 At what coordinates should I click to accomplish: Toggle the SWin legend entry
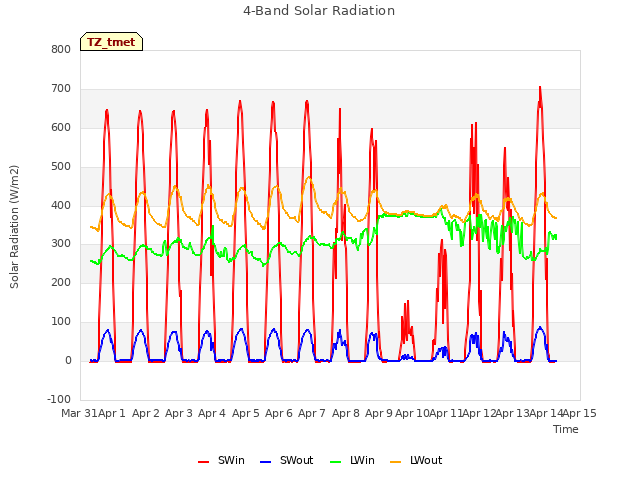(x=221, y=460)
